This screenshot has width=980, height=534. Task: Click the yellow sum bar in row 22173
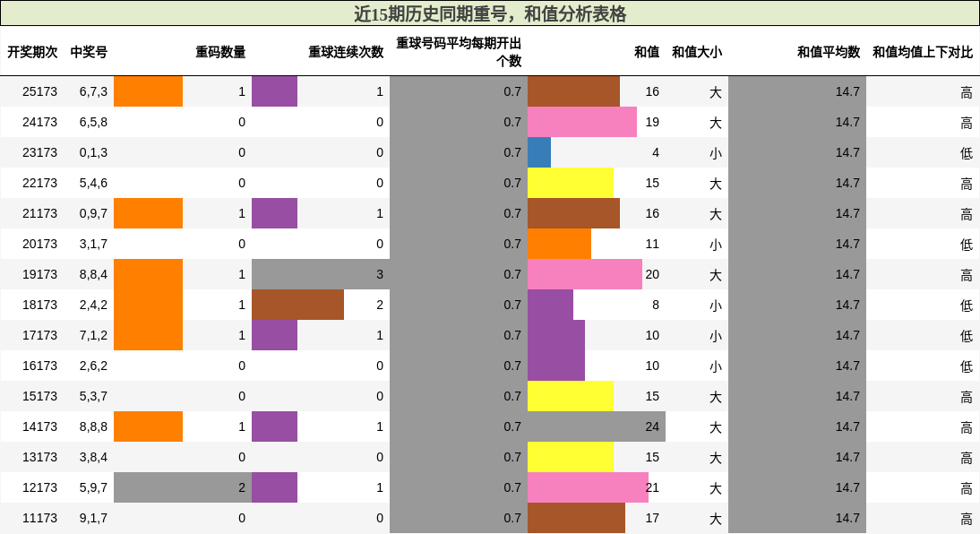(x=570, y=183)
